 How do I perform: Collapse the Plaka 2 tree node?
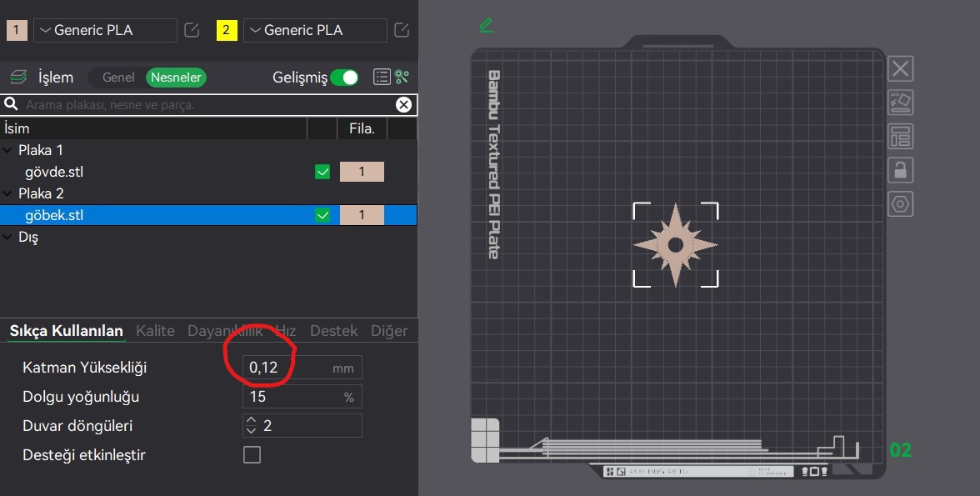[x=7, y=193]
